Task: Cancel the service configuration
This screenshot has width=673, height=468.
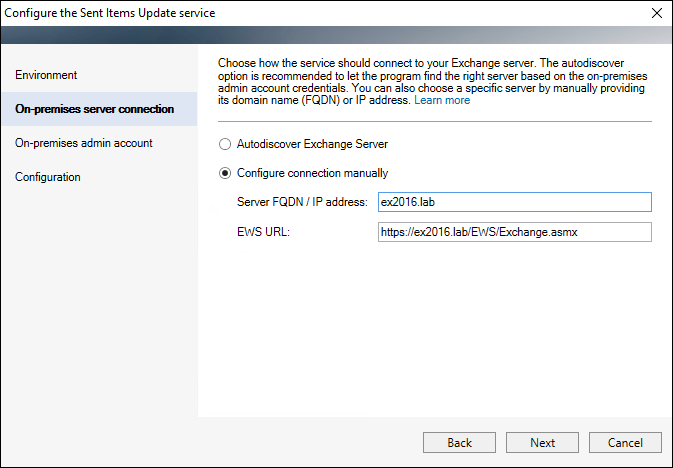Action: (625, 442)
